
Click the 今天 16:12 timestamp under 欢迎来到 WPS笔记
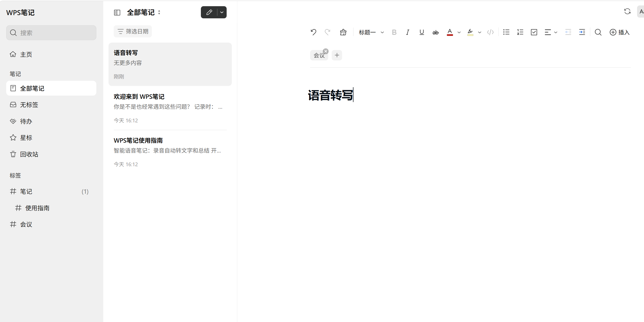tap(126, 120)
